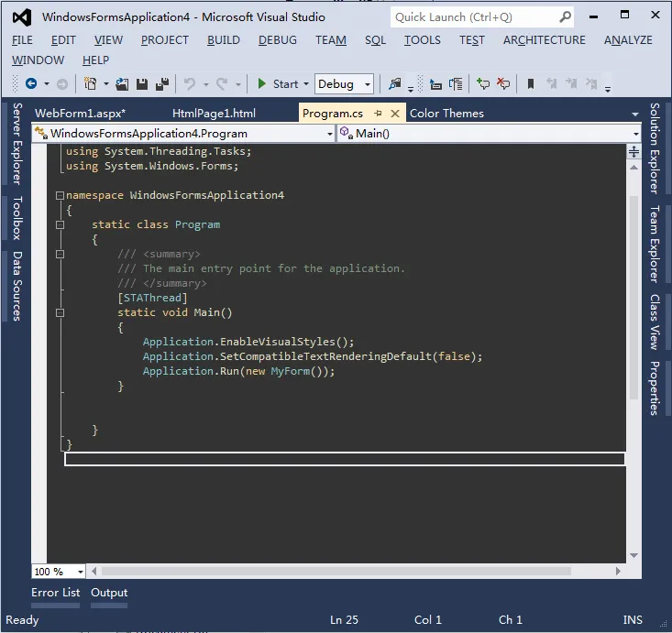Go to next bookmark icon
This screenshot has width=672, height=633.
coord(571,83)
